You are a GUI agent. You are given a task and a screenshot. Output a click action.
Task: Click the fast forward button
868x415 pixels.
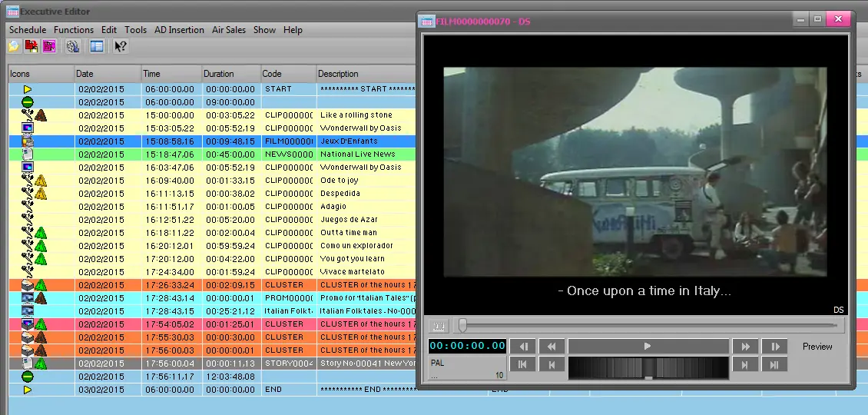tap(744, 347)
